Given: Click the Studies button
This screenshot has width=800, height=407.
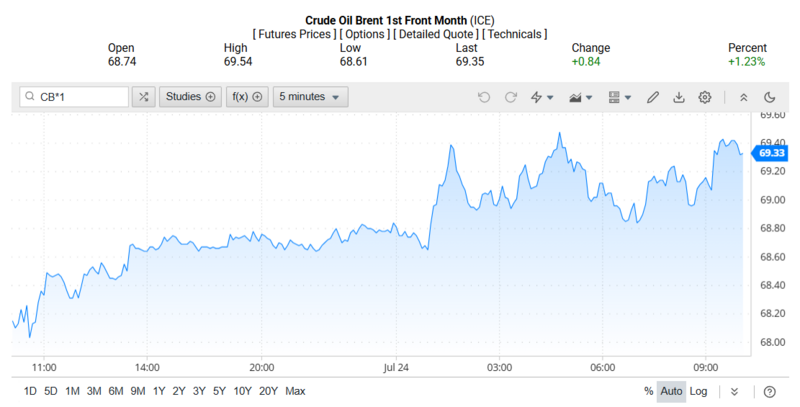Looking at the screenshot, I should [189, 97].
